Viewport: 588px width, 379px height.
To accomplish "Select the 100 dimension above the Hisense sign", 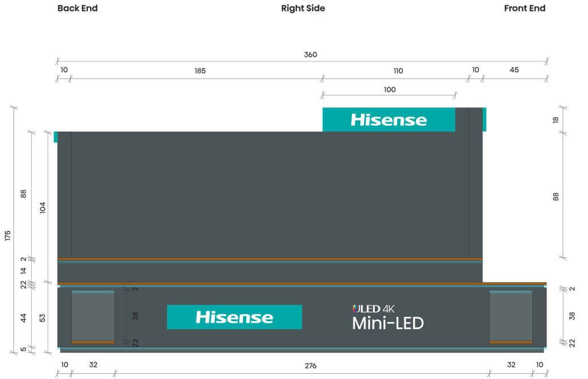I will click(389, 90).
